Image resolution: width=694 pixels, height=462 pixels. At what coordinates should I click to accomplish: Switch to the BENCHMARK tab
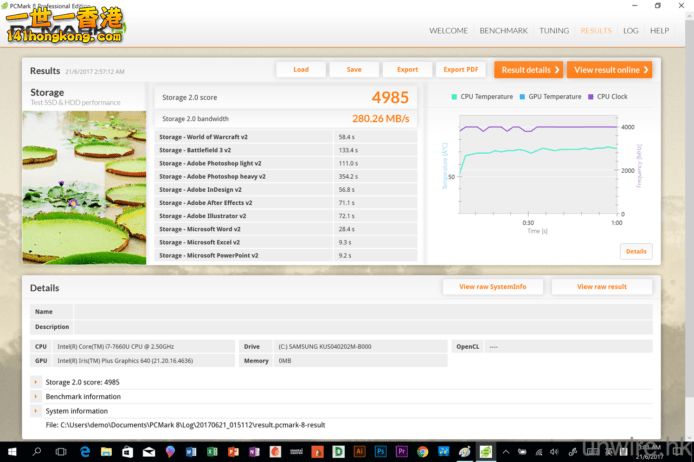coord(504,31)
